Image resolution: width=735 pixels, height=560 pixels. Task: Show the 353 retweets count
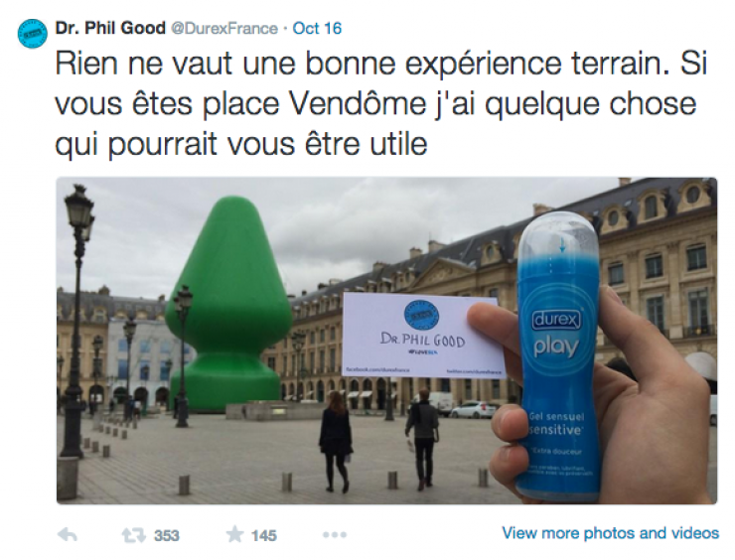click(167, 535)
